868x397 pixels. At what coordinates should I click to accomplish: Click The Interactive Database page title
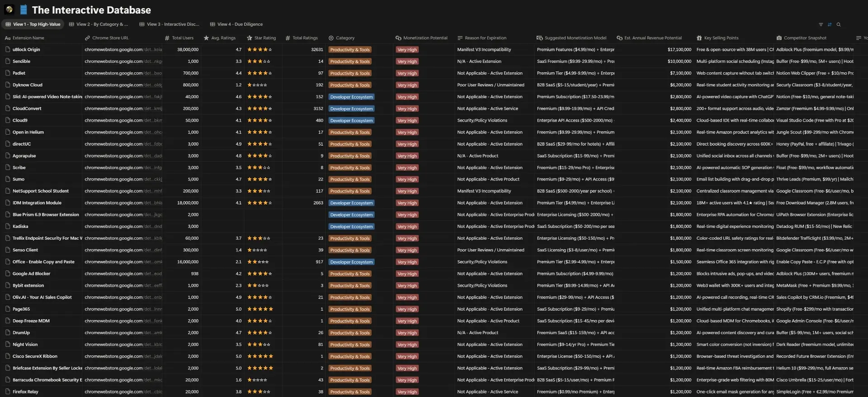pyautogui.click(x=91, y=10)
